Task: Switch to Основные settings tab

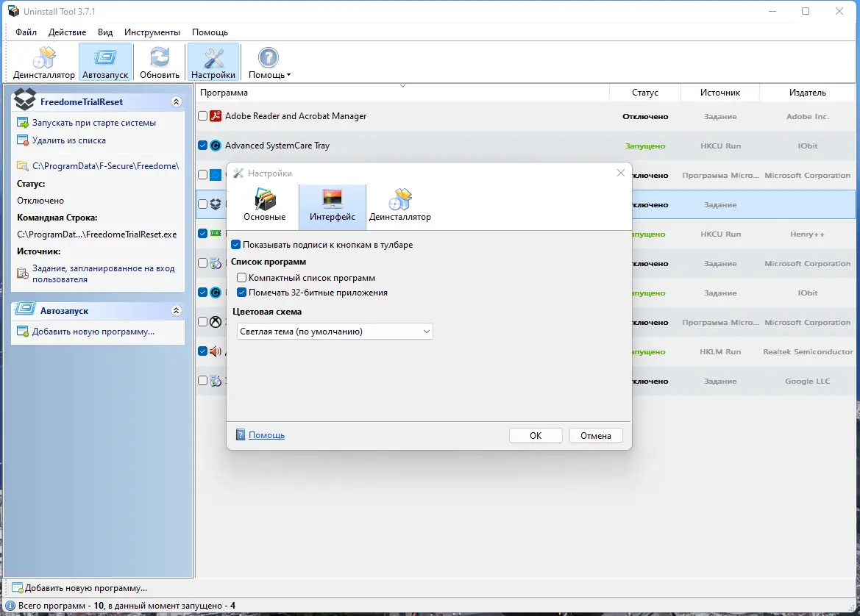Action: pyautogui.click(x=264, y=206)
